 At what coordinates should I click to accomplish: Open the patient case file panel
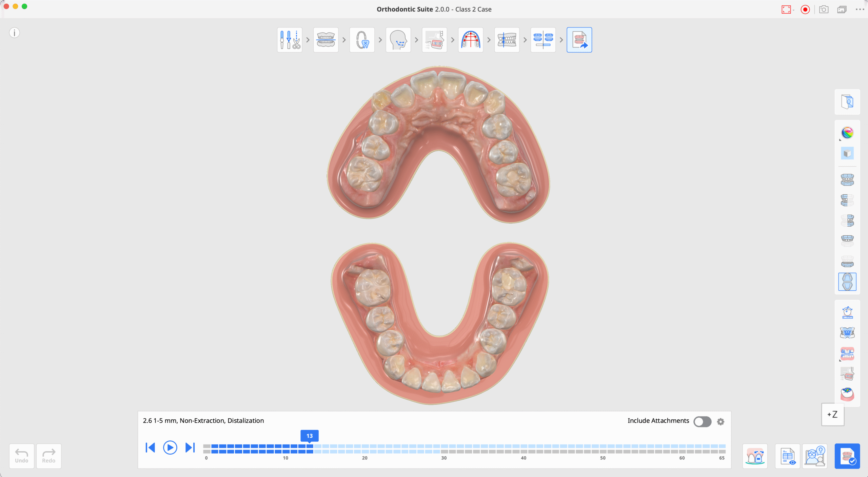[847, 102]
